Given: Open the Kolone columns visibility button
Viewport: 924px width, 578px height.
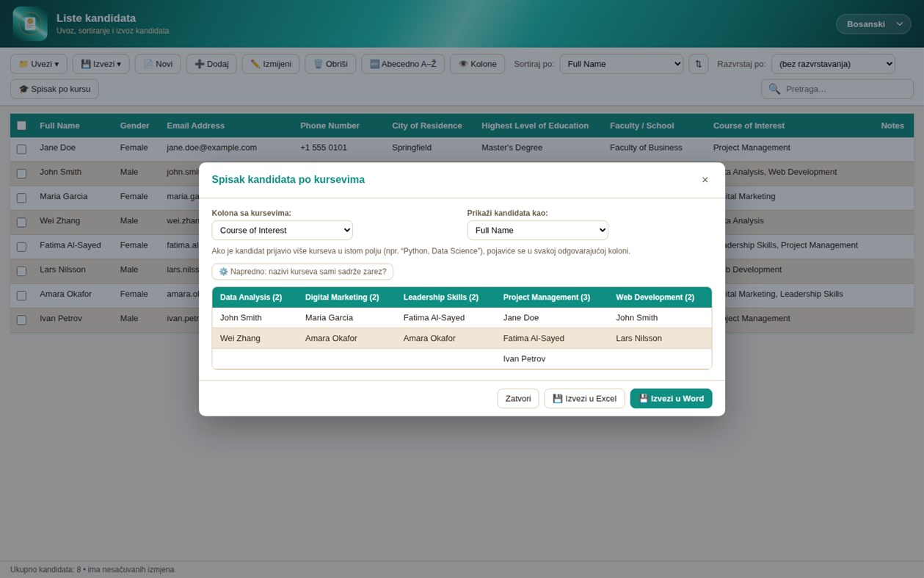Looking at the screenshot, I should point(477,64).
